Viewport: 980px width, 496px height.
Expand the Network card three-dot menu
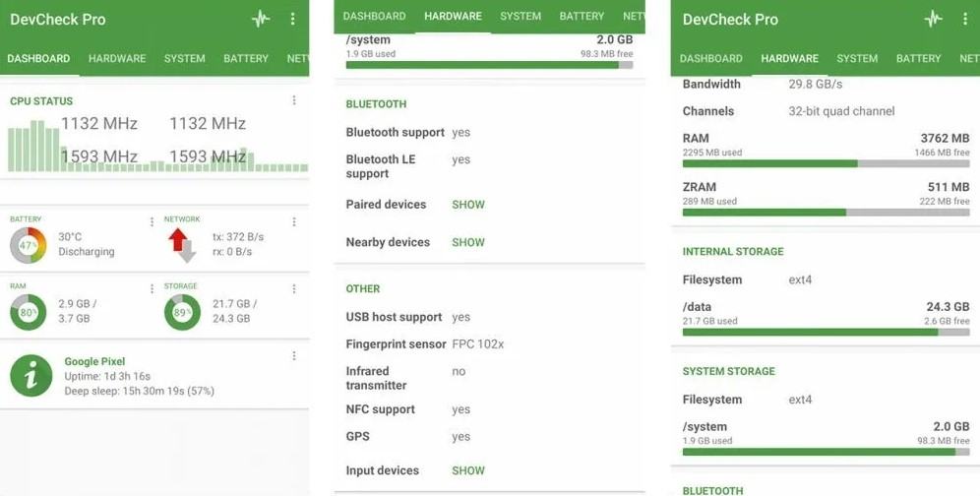coord(294,221)
